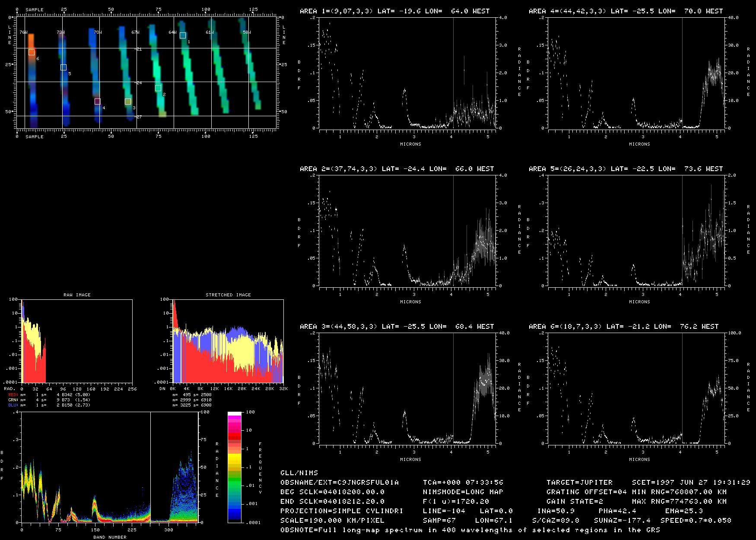Click the area 3 marker square on the map
Image resolution: width=756 pixels, height=540 pixels.
coord(128,102)
